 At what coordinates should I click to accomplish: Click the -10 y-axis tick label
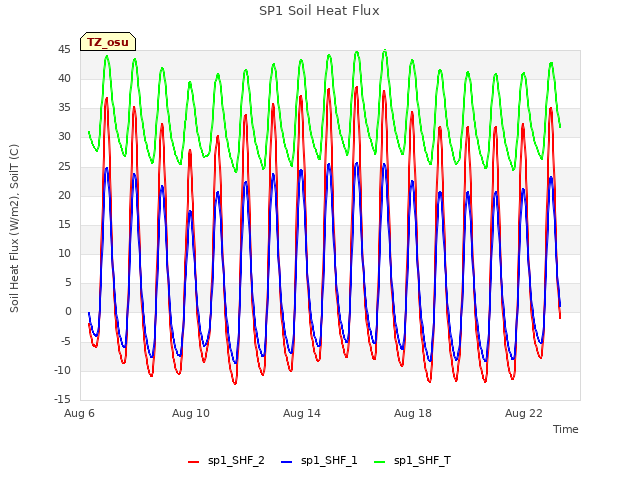pos(62,370)
